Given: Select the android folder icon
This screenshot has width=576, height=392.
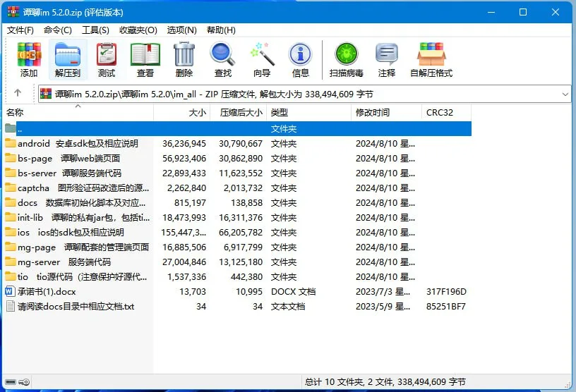Looking at the screenshot, I should 11,143.
